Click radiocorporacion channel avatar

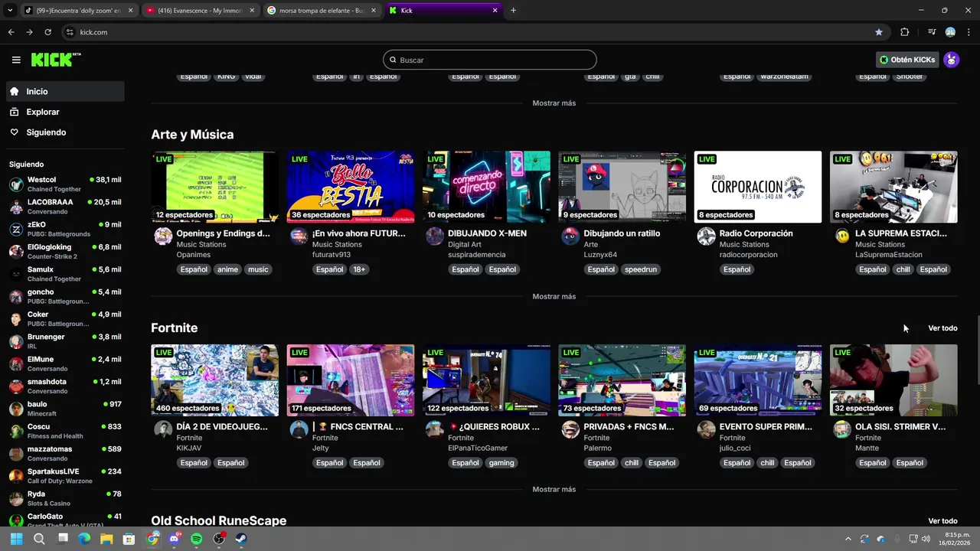coord(706,236)
